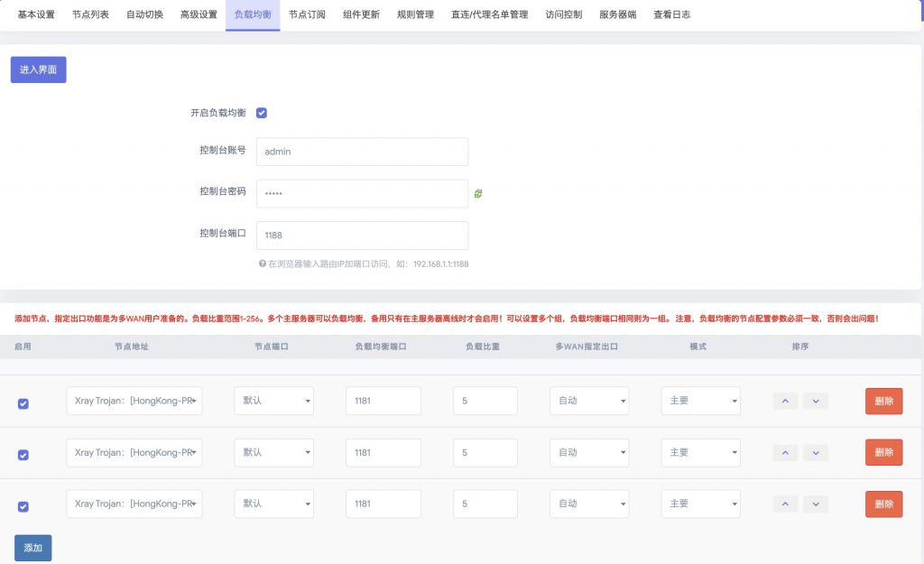This screenshot has width=924, height=564.
Task: Open the first row's 节点端口 dropdown
Action: click(273, 401)
